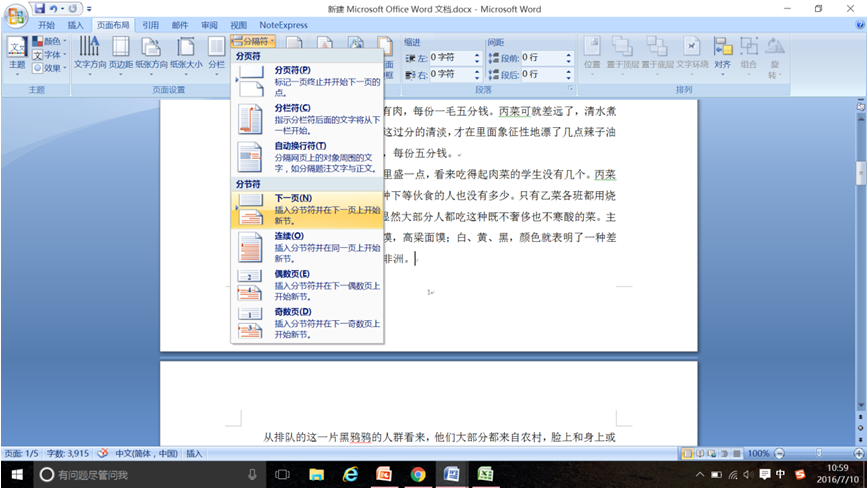Open Windows Start menu

tap(17, 475)
